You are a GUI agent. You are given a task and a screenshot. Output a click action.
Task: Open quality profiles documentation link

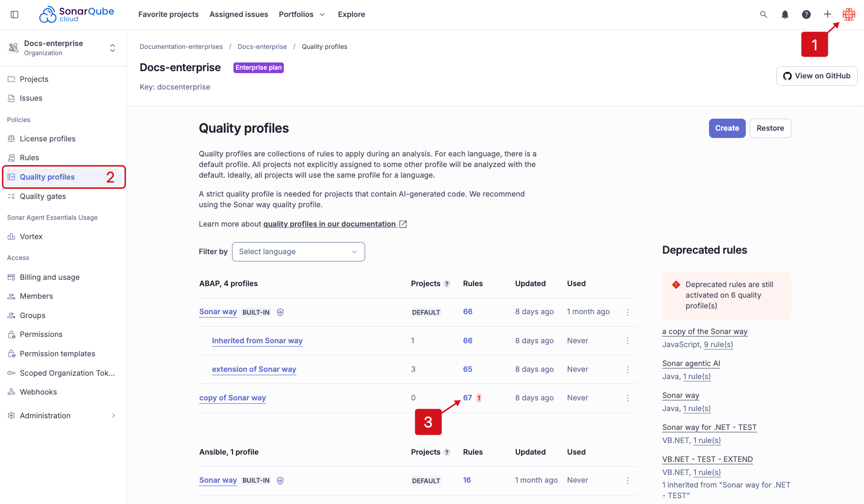335,224
